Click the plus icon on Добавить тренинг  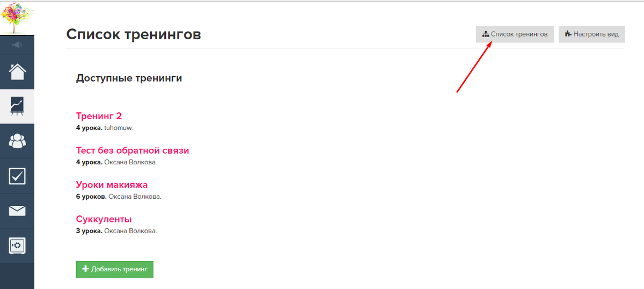pyautogui.click(x=85, y=269)
